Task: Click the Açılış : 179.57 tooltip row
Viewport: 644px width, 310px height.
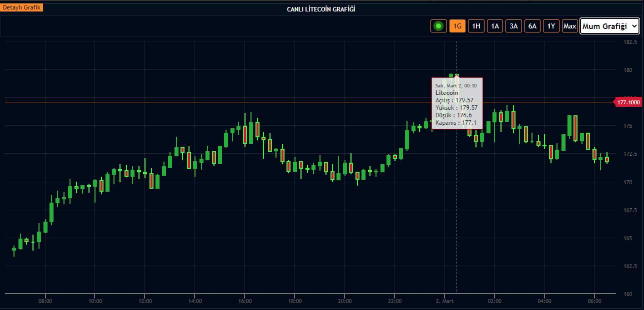Action: pyautogui.click(x=454, y=100)
